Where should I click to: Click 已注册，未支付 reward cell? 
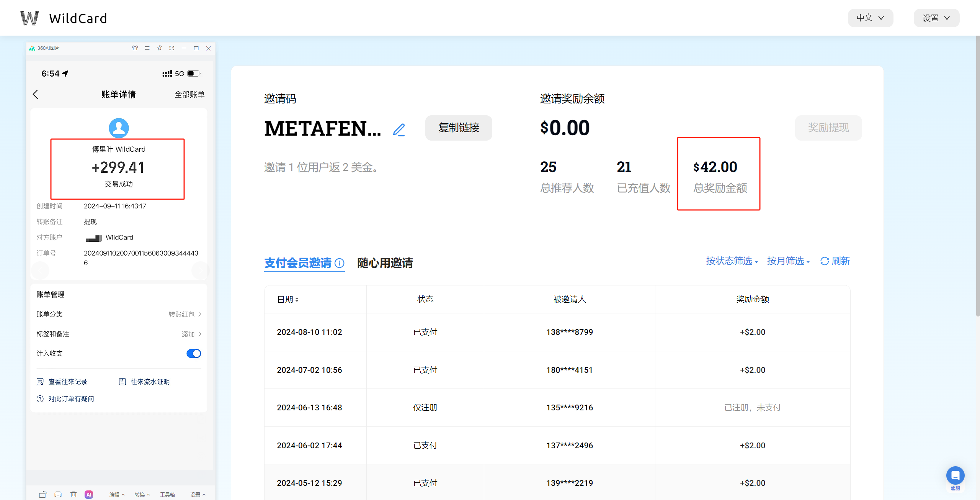pyautogui.click(x=753, y=408)
